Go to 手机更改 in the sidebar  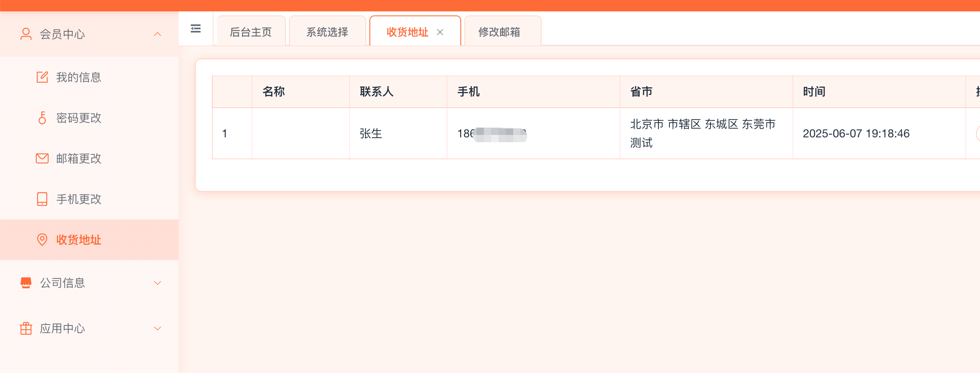point(79,199)
